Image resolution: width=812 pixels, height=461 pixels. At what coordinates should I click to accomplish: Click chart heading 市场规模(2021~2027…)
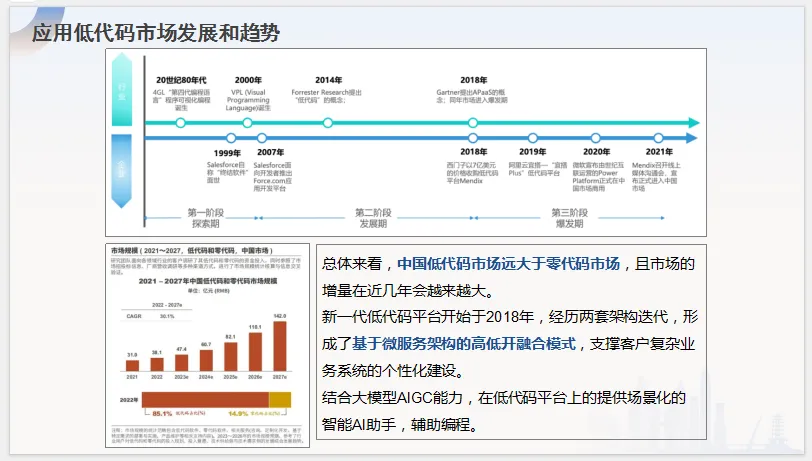[x=192, y=251]
